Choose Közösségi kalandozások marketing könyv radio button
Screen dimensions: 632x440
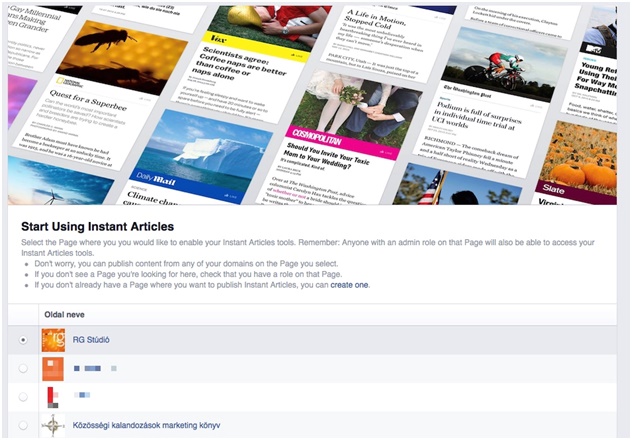pos(23,425)
